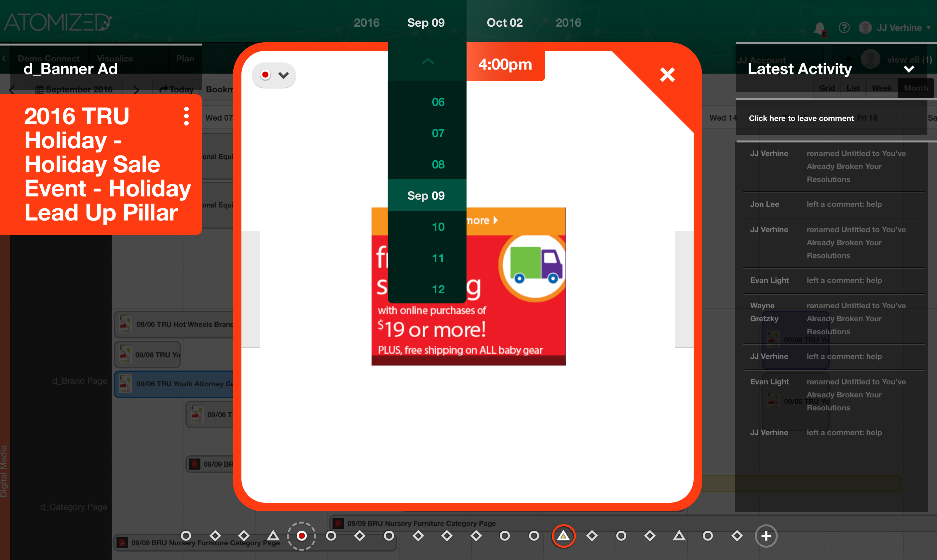Select the red-circled yellow triangle marker
This screenshot has width=937, height=560.
[x=563, y=536]
